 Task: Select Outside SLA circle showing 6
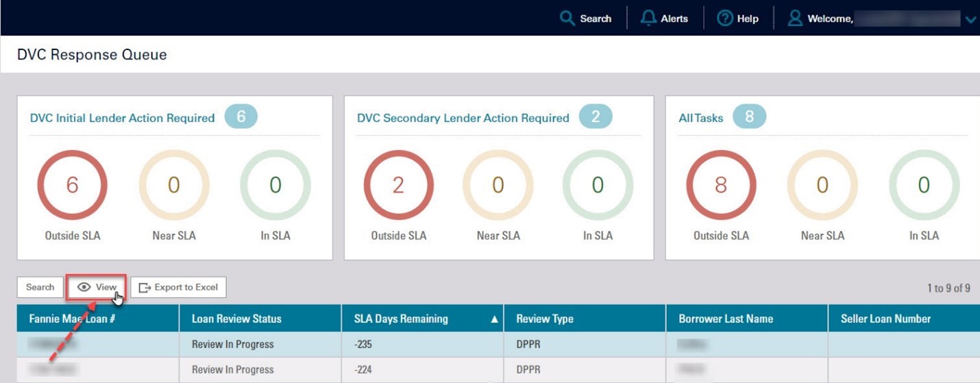72,186
